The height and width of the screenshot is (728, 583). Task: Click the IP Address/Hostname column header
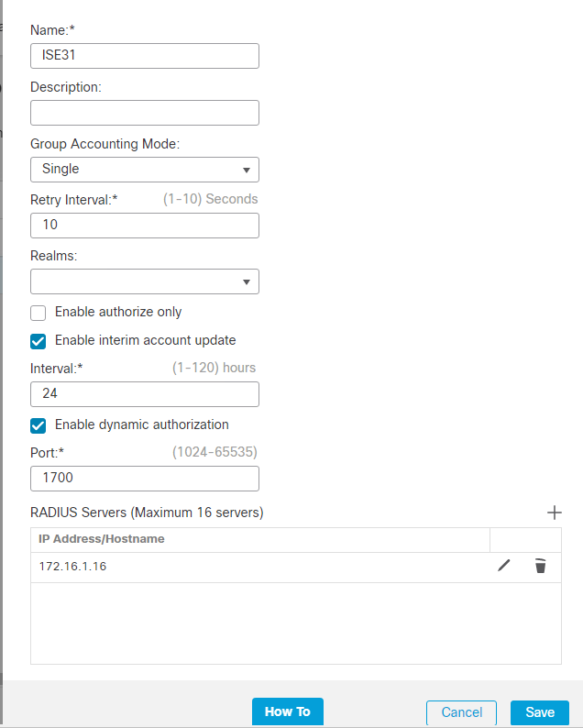(x=102, y=539)
